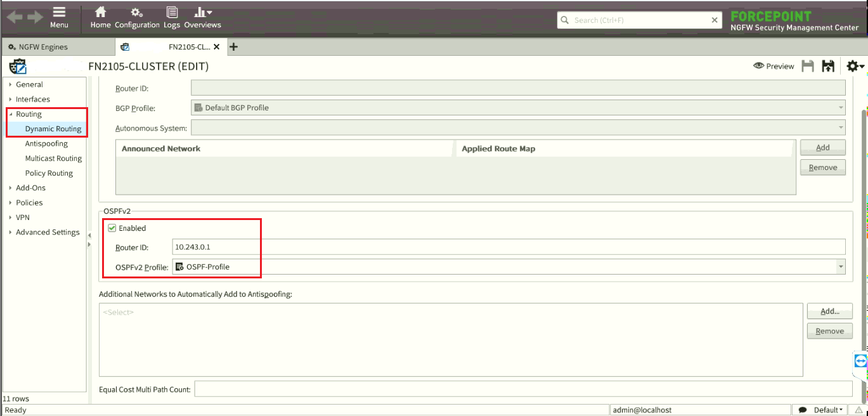Open Overviews chart menu
The width and height of the screenshot is (868, 416).
point(202,17)
